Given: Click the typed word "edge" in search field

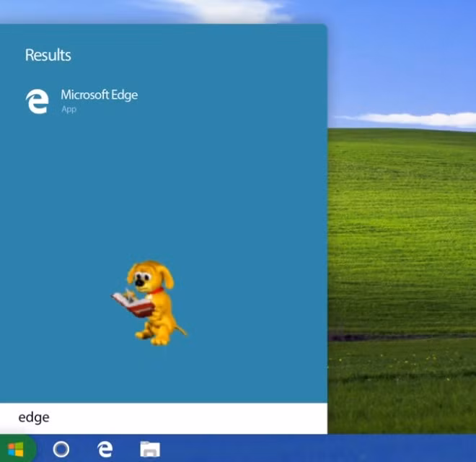Looking at the screenshot, I should [x=34, y=418].
